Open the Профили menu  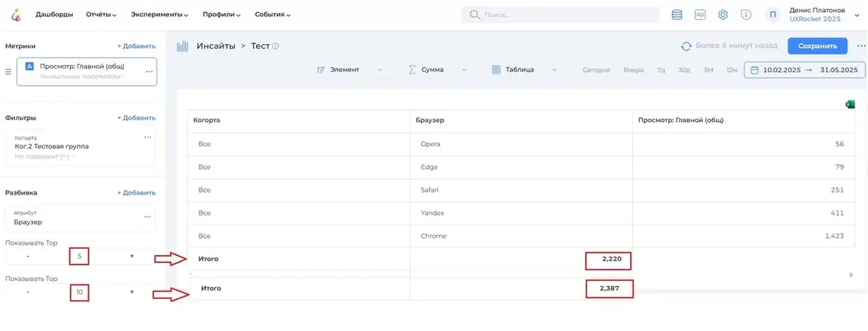pos(222,14)
